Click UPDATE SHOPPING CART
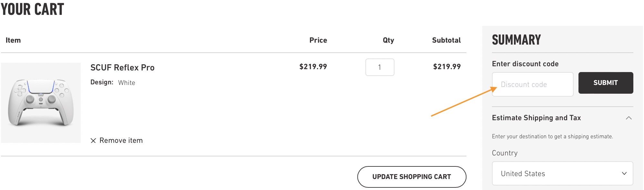 (412, 177)
